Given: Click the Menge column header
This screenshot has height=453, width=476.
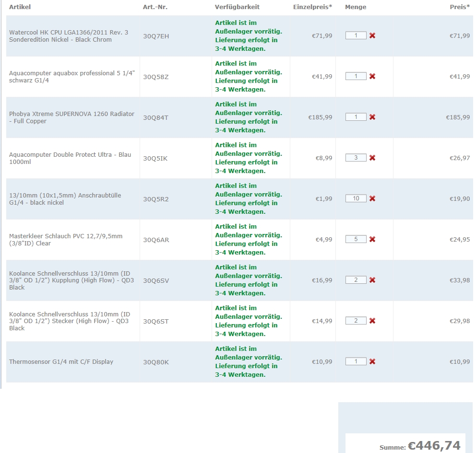Looking at the screenshot, I should tap(356, 7).
